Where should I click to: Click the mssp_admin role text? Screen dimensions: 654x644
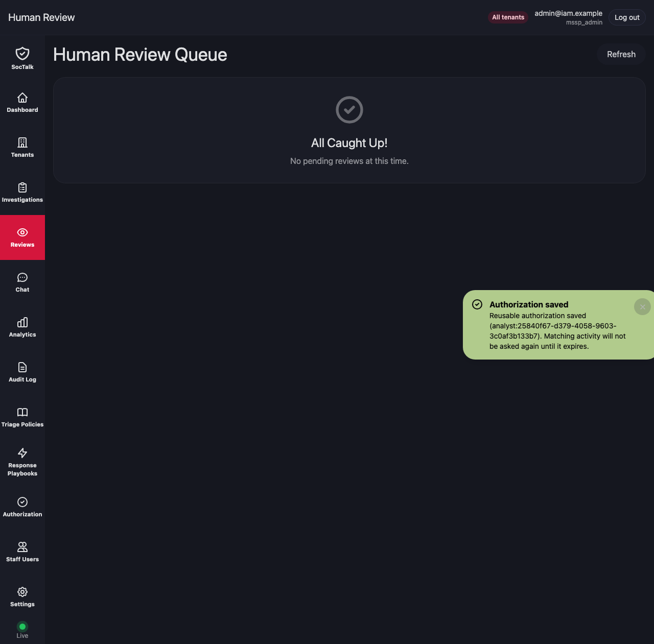(584, 22)
